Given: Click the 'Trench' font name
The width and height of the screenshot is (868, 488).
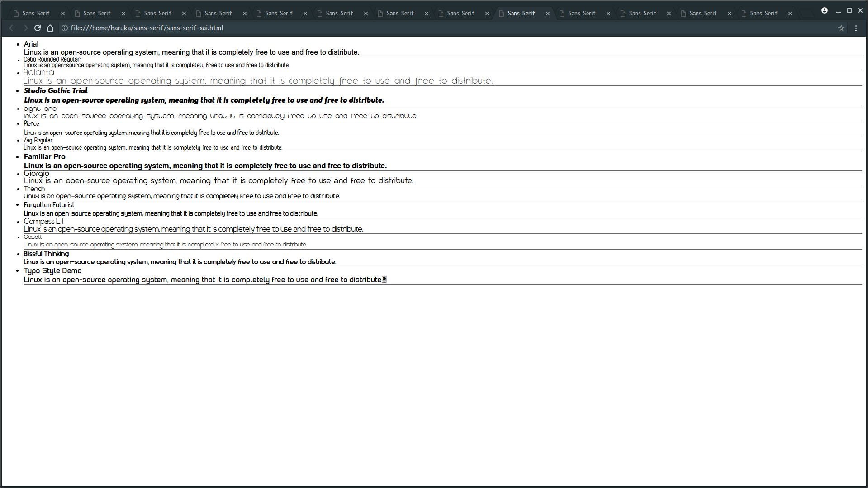Looking at the screenshot, I should click(x=34, y=189).
